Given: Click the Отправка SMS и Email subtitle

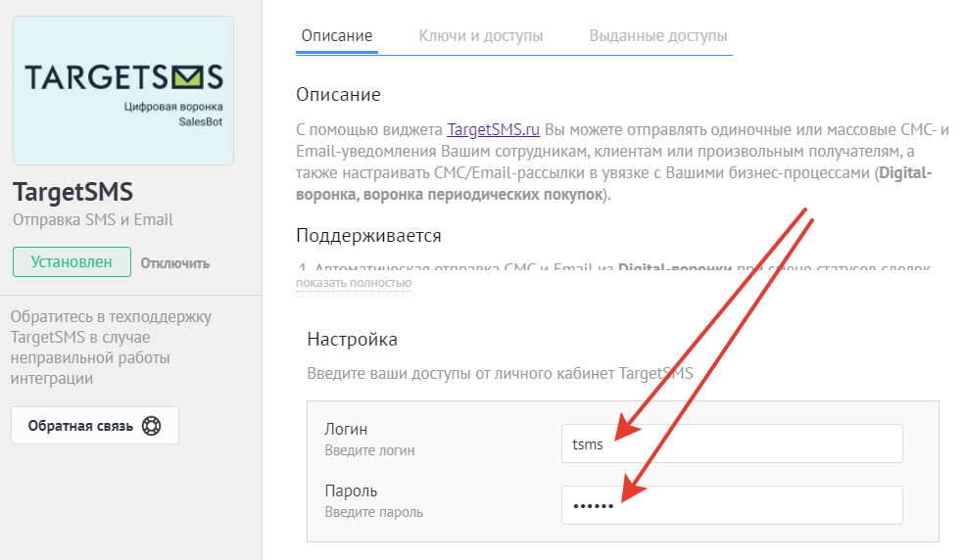Looking at the screenshot, I should coord(93,219).
